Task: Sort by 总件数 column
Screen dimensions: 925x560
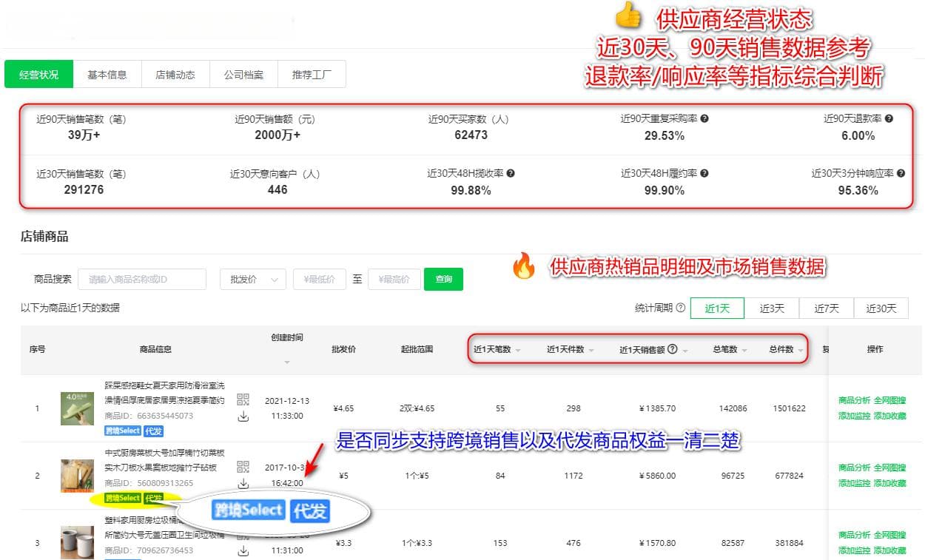Action: [x=801, y=350]
